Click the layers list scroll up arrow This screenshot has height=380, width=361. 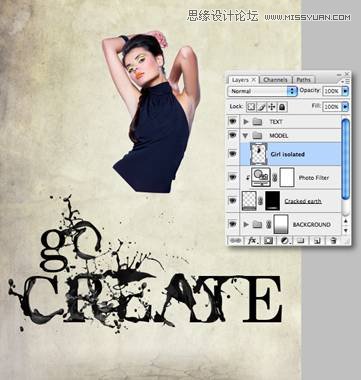pyautogui.click(x=346, y=220)
